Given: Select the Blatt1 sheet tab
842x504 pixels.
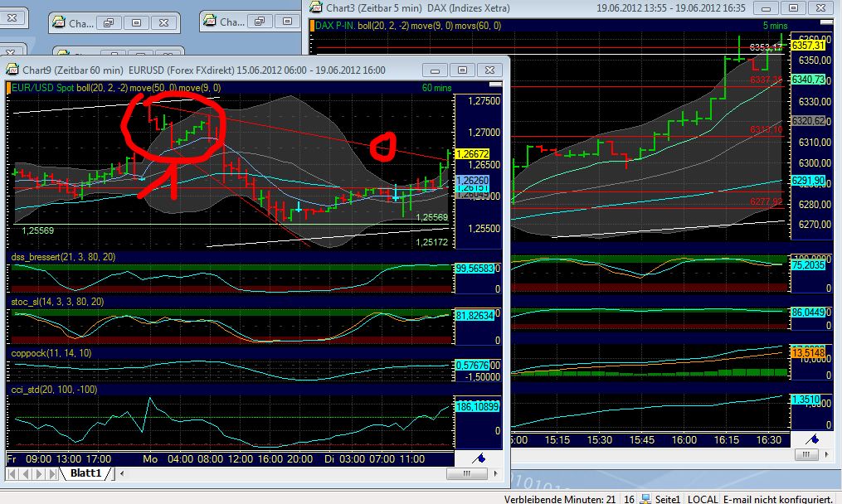Looking at the screenshot, I should coord(85,473).
